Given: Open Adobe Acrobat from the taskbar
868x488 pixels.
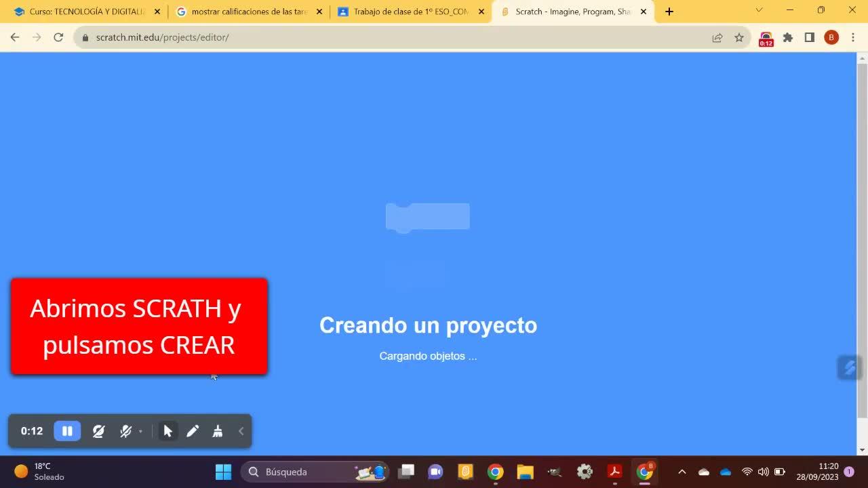Looking at the screenshot, I should click(x=614, y=472).
